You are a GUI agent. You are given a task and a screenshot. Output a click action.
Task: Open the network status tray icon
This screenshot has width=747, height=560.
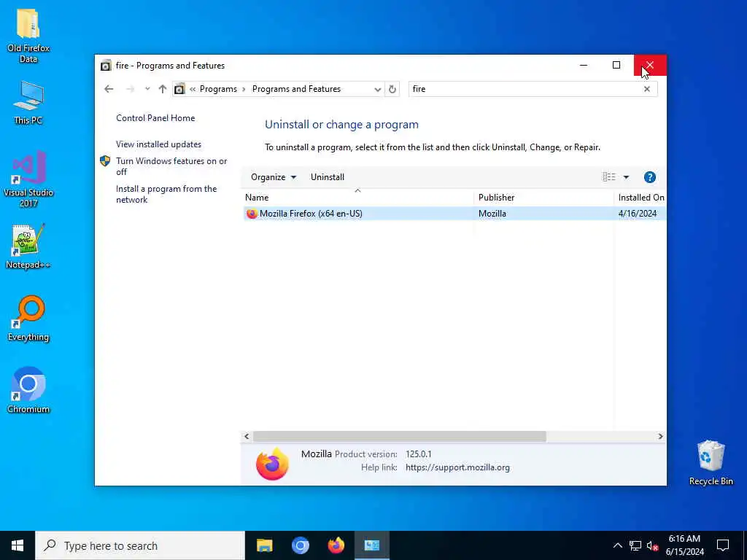pyautogui.click(x=635, y=545)
